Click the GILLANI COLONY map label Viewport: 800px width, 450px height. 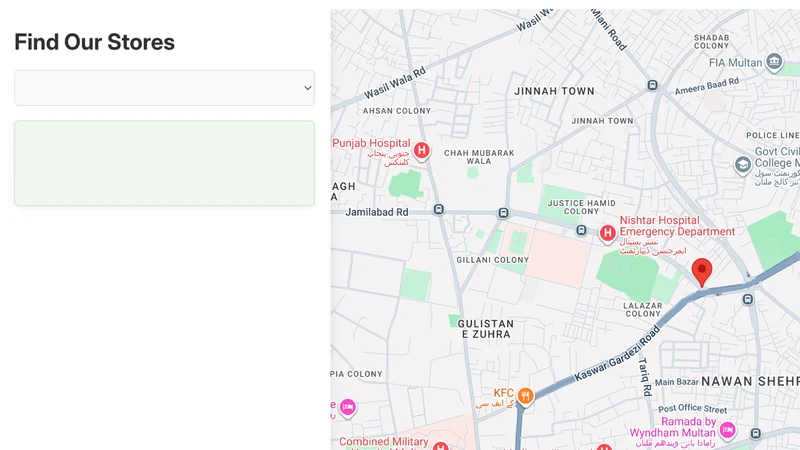tap(492, 260)
